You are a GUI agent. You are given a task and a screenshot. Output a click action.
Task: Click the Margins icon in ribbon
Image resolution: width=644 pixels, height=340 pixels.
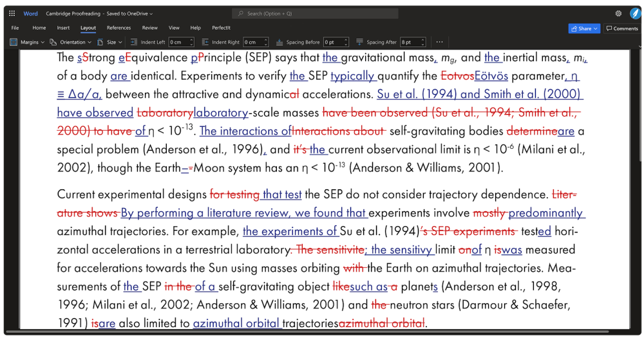(14, 42)
